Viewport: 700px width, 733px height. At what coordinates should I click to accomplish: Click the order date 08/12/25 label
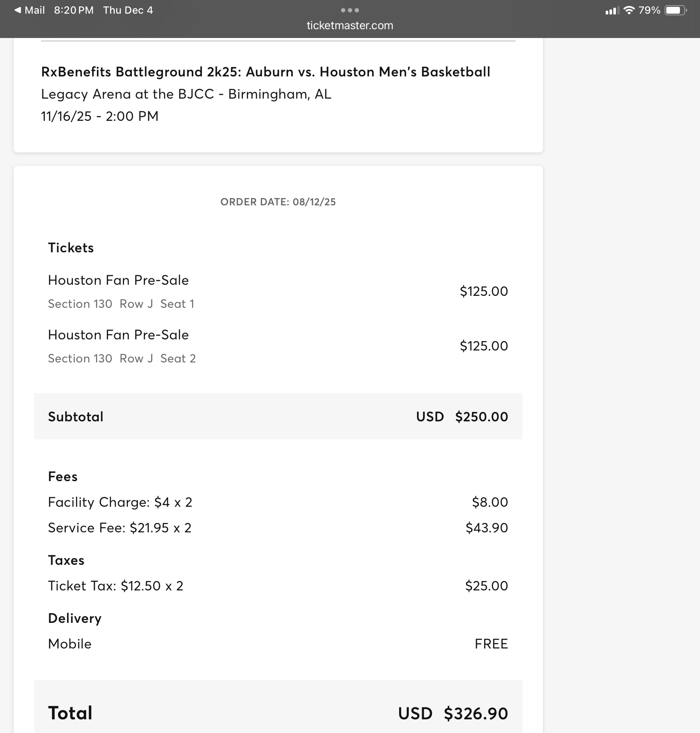coord(278,202)
